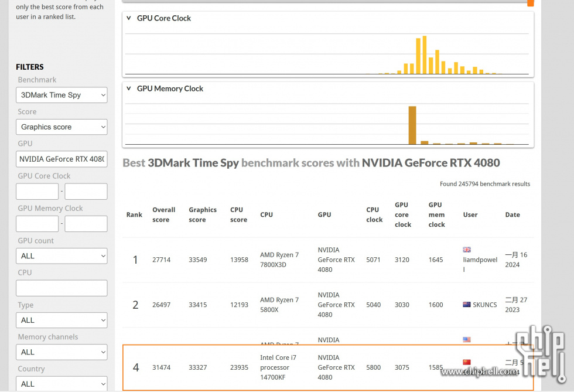Select Intel Core i7 processor 14700KF cell

point(278,367)
